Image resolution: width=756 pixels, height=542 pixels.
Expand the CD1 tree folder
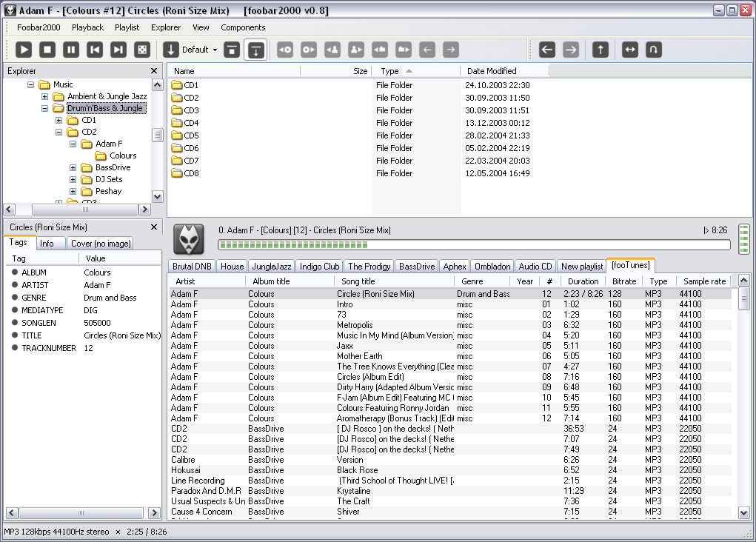[x=58, y=120]
